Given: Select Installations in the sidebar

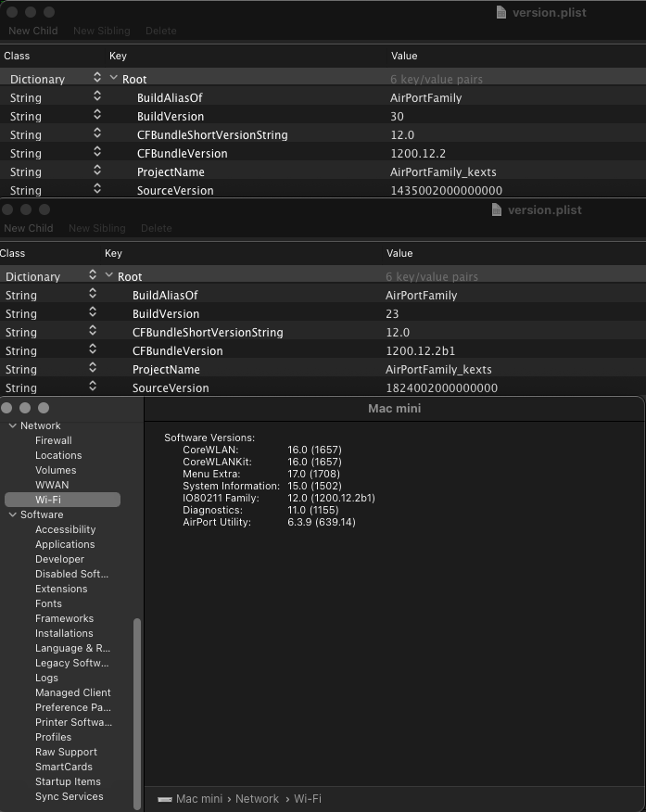Looking at the screenshot, I should pos(64,633).
